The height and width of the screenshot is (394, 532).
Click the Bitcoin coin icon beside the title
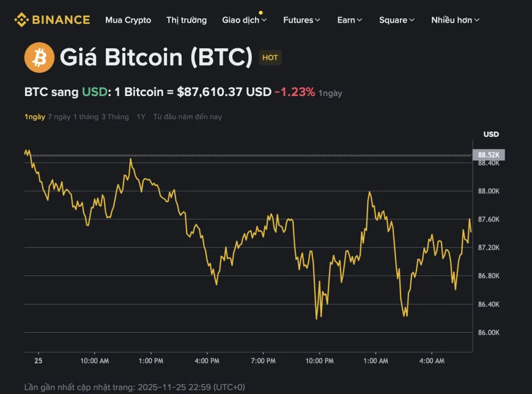(39, 57)
